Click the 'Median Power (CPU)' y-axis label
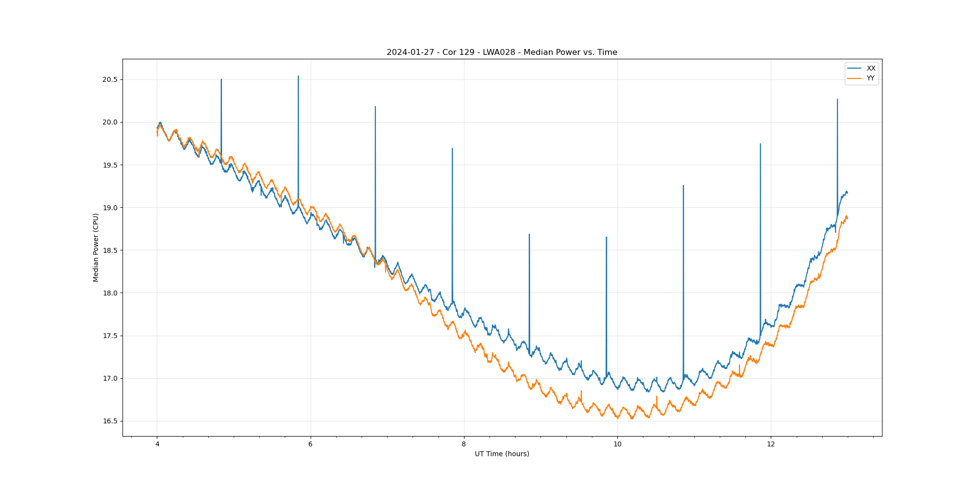The height and width of the screenshot is (490, 980). pos(96,247)
